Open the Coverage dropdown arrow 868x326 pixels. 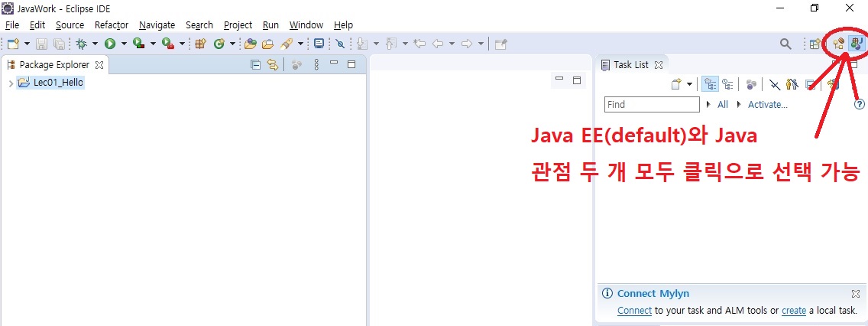tap(153, 44)
